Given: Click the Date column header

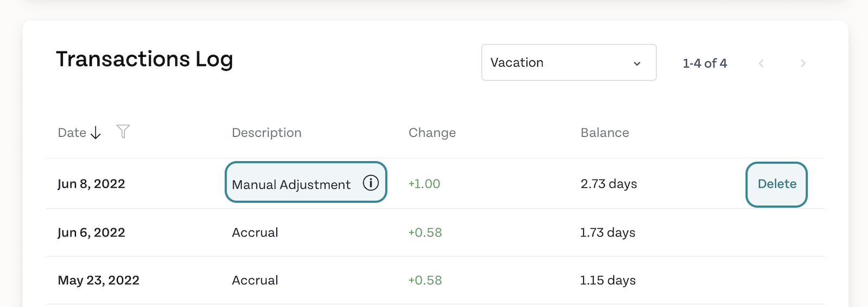Looking at the screenshot, I should pyautogui.click(x=72, y=132).
